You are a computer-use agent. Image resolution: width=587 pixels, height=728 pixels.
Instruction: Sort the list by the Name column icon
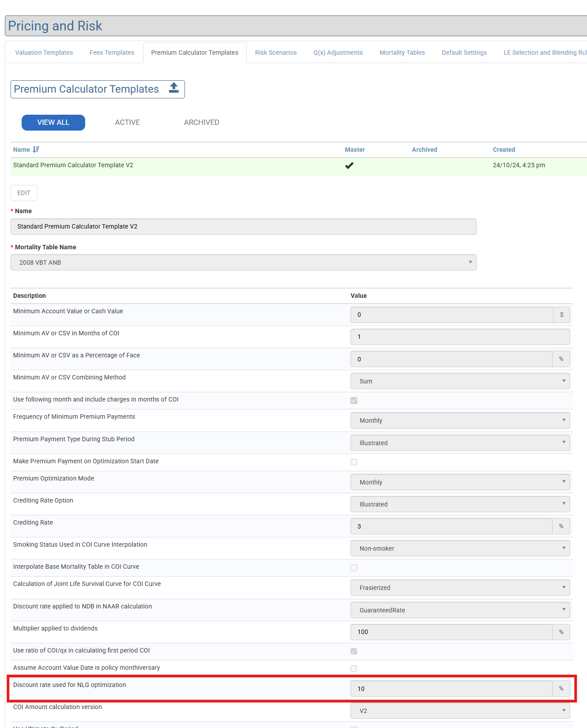point(36,150)
